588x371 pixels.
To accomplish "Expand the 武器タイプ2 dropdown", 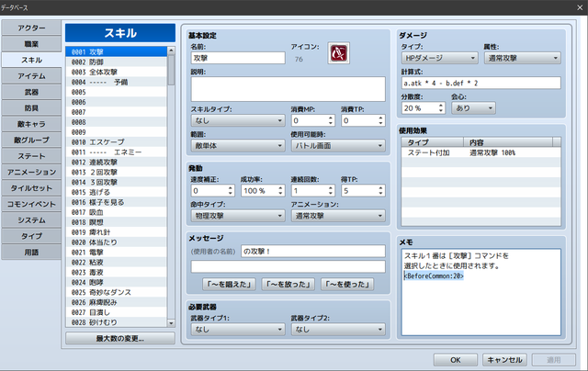I will [338, 330].
